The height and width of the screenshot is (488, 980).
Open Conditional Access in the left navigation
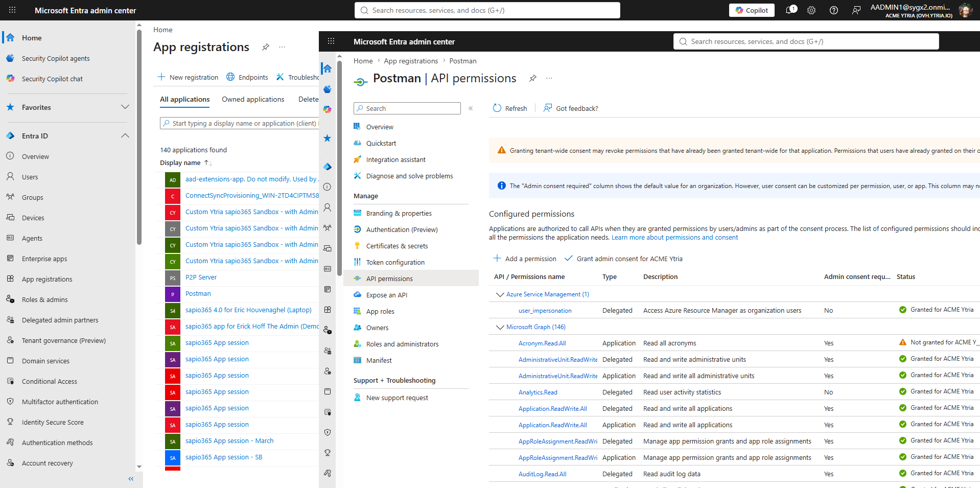pyautogui.click(x=50, y=382)
